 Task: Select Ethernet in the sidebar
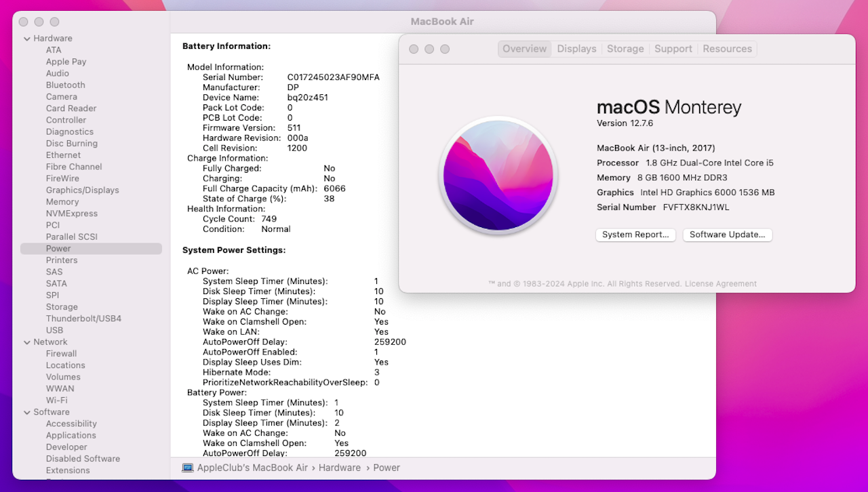coord(63,155)
